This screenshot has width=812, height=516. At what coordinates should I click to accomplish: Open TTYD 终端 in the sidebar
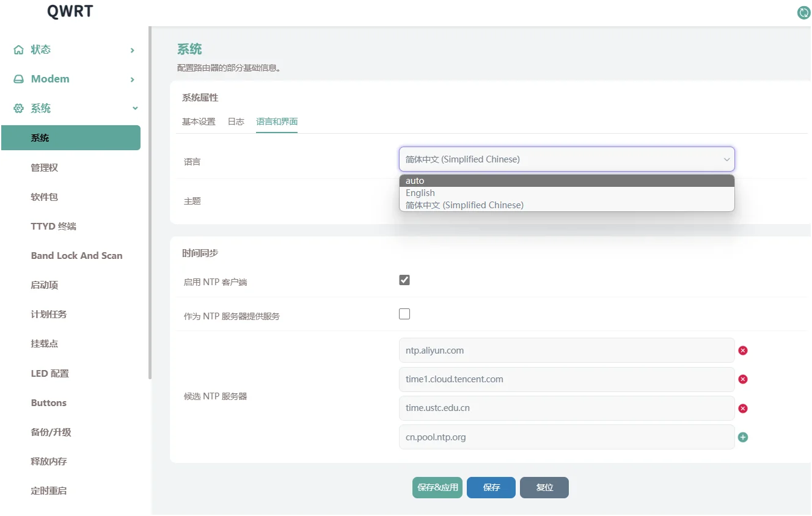[54, 227]
